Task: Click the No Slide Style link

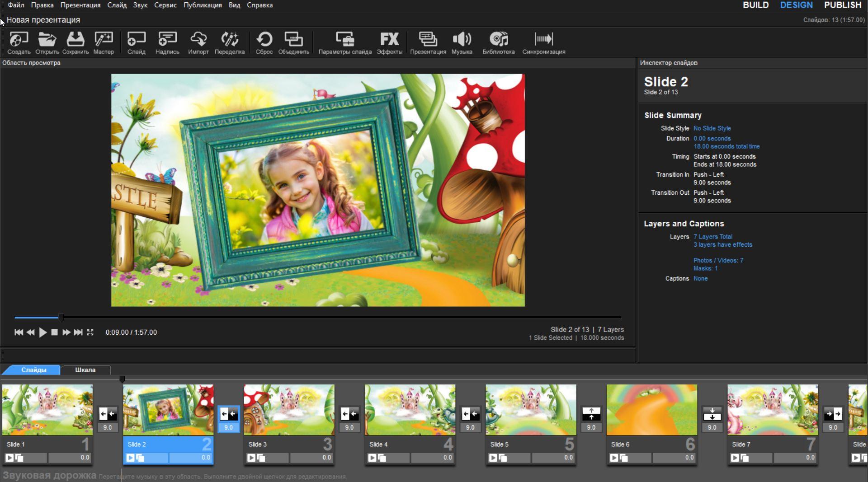Action: tap(712, 128)
